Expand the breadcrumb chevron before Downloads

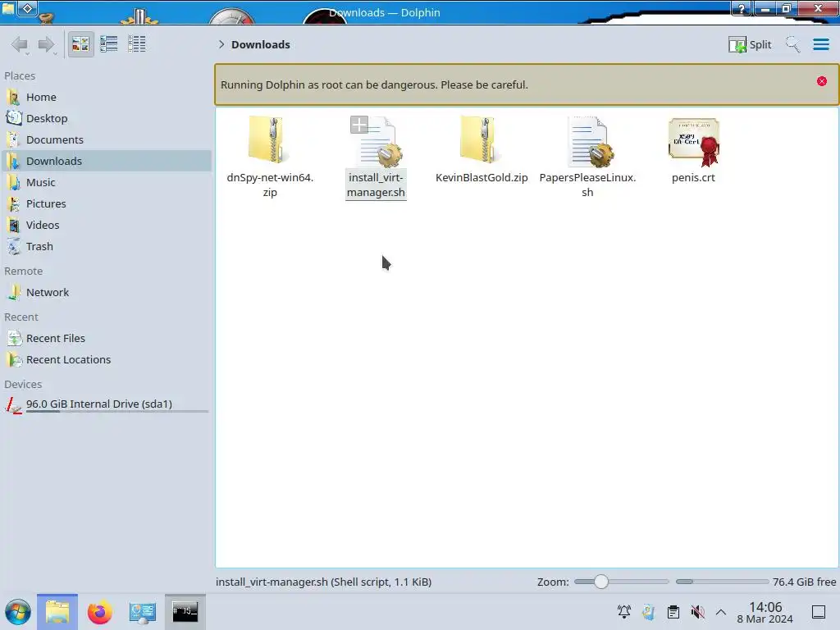(221, 44)
